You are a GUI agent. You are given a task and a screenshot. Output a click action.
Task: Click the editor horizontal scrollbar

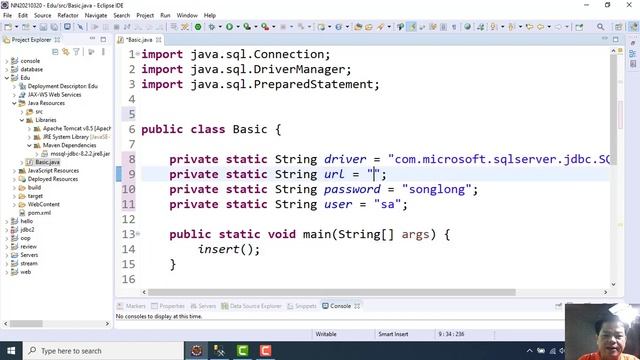(x=331, y=292)
